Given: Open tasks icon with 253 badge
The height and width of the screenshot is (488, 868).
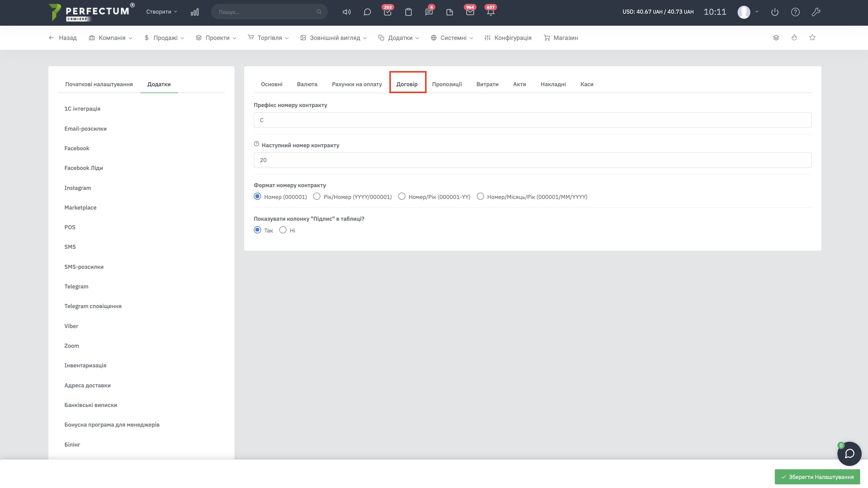Looking at the screenshot, I should [x=388, y=12].
